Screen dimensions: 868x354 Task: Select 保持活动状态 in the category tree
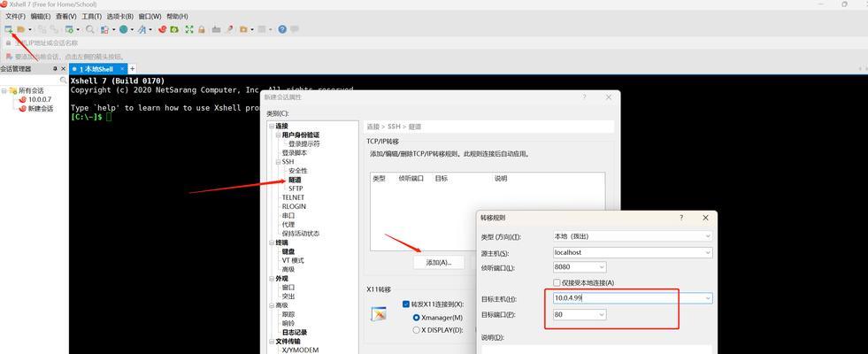coord(301,234)
